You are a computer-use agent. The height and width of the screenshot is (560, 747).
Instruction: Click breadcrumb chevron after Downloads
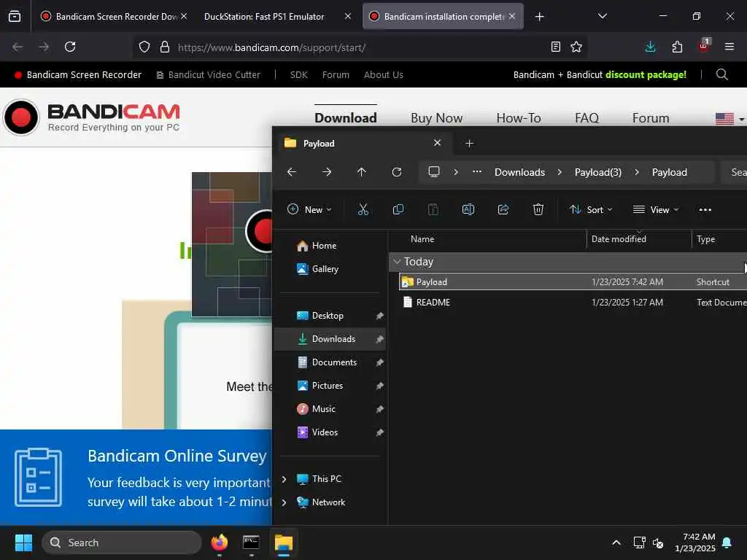[560, 172]
